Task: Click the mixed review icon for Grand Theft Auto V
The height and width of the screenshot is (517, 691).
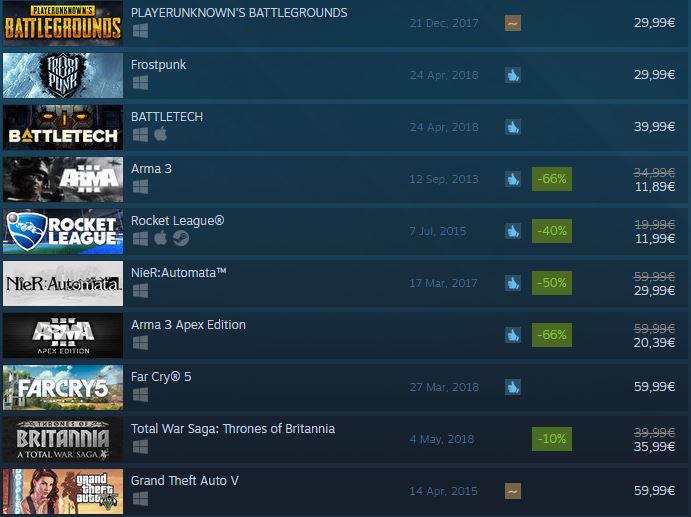Action: (513, 491)
